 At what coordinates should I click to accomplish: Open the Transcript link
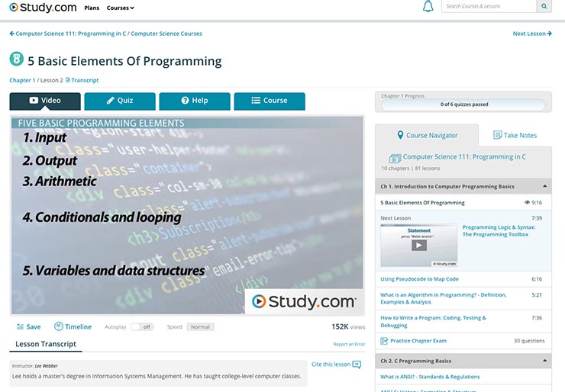[85, 80]
